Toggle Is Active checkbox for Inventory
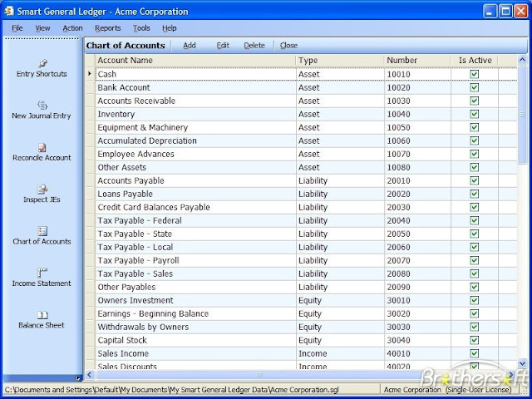532x399 pixels. [x=475, y=114]
